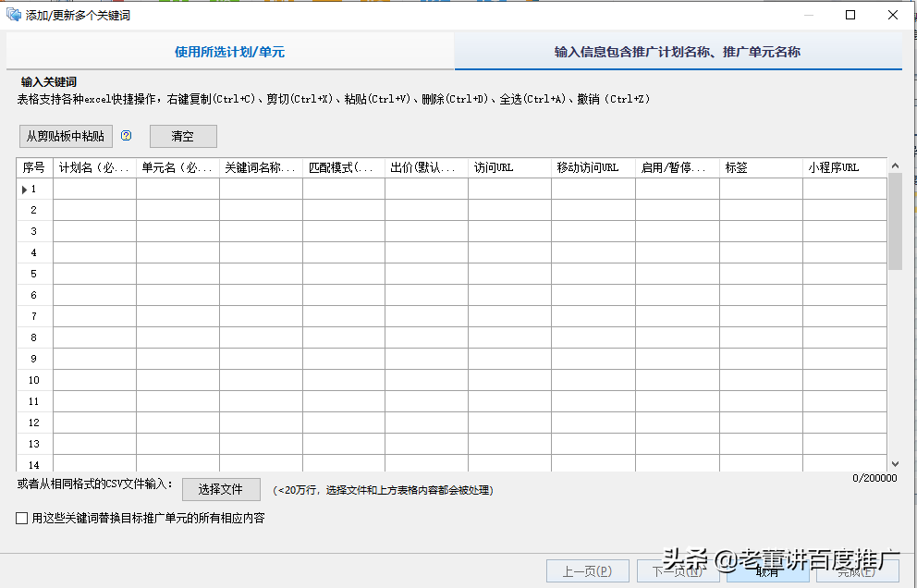Click the scrollbar up arrow icon
The image size is (917, 588).
pos(893,166)
